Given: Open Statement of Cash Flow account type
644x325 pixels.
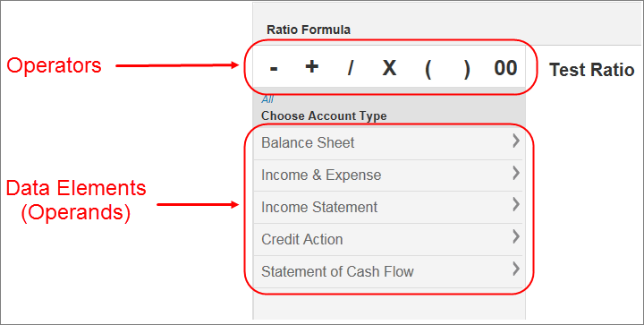Looking at the screenshot, I should coord(388,271).
